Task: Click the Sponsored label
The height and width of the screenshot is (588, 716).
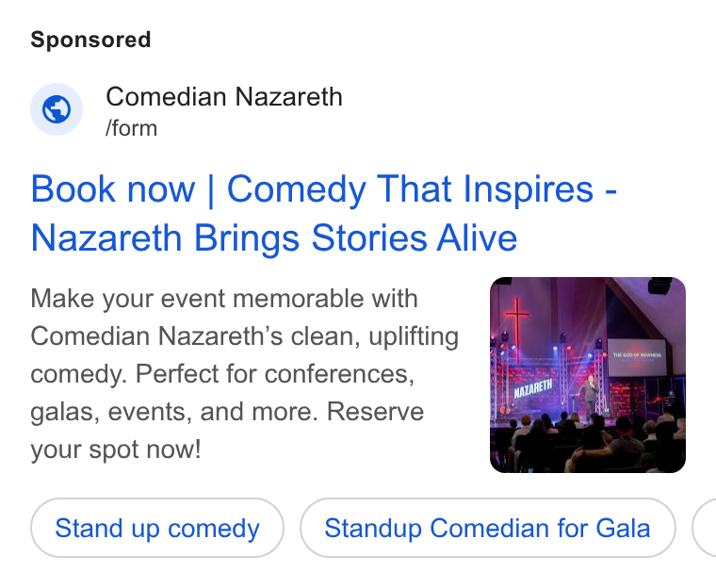Action: pyautogui.click(x=90, y=40)
